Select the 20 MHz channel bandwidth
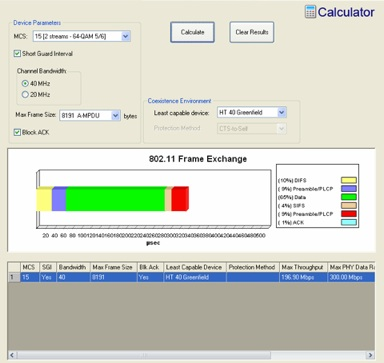 [25, 95]
